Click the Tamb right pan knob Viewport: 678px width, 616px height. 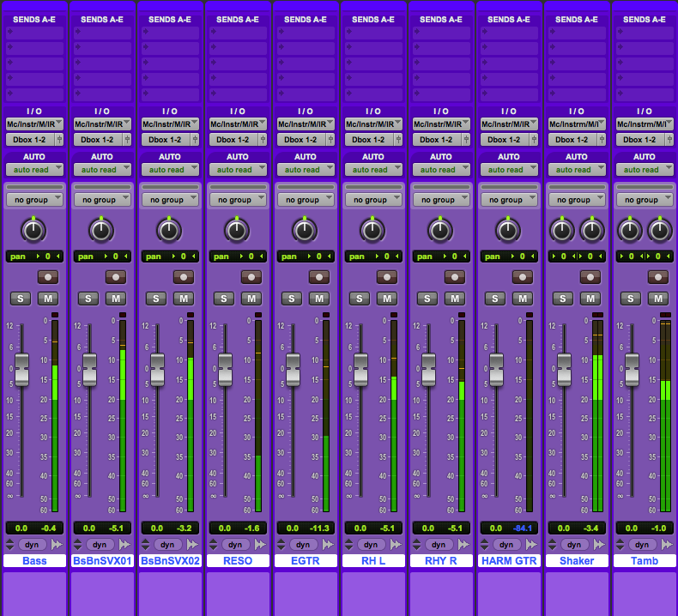tap(660, 230)
